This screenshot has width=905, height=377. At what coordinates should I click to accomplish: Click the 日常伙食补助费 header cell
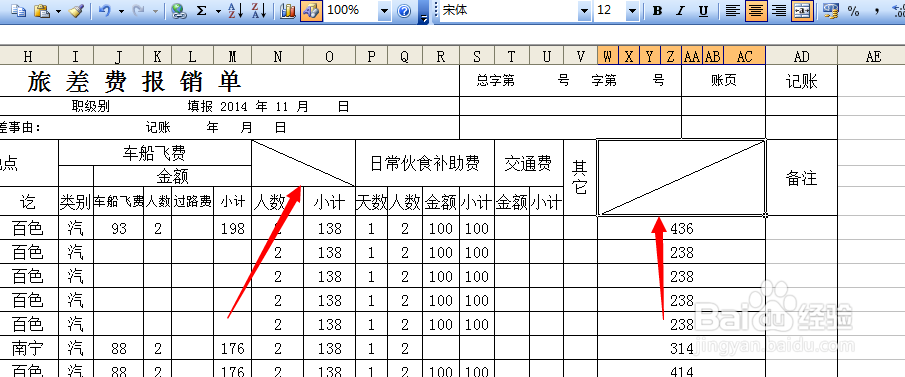click(x=425, y=163)
